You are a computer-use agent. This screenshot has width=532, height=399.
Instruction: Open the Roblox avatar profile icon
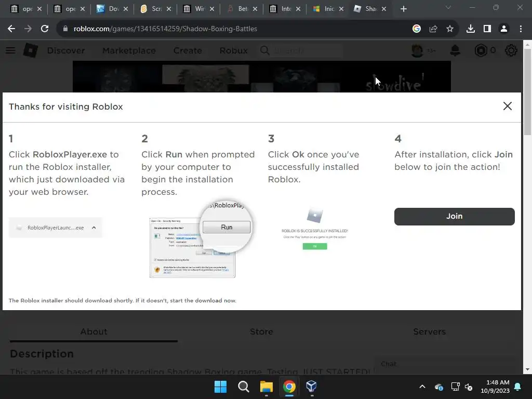tap(417, 50)
